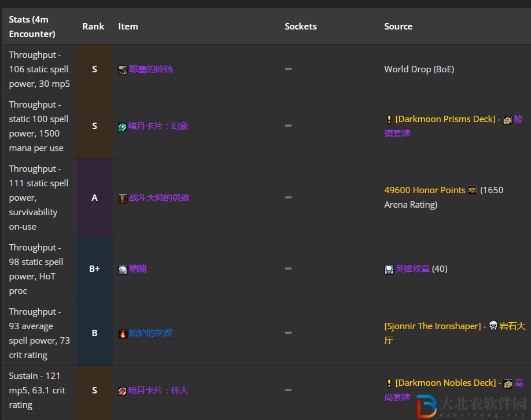Viewport: 531px width, 420px height.
Task: Open the 耶塞的铃铛 item link
Action: [x=151, y=69]
